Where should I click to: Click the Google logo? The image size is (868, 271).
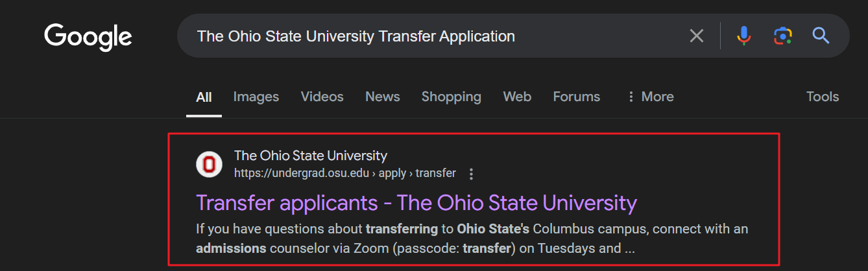88,37
